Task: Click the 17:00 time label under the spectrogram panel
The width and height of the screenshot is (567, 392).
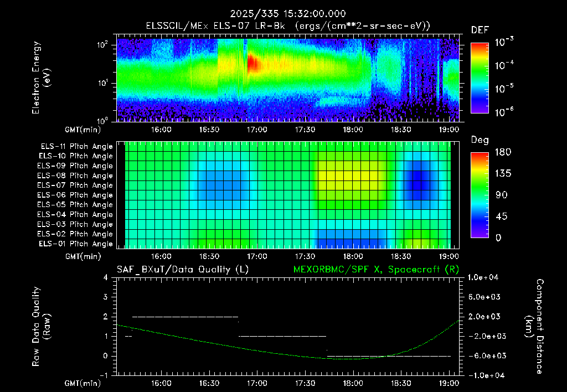Action: coord(257,130)
